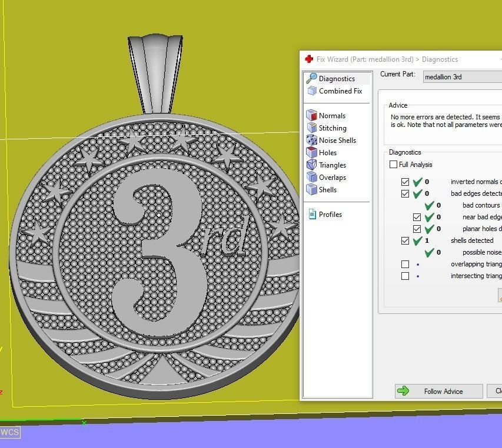Screen dimensions: 502x448
Task: Click the 'bad contours' diagnostic row
Action: click(463, 205)
